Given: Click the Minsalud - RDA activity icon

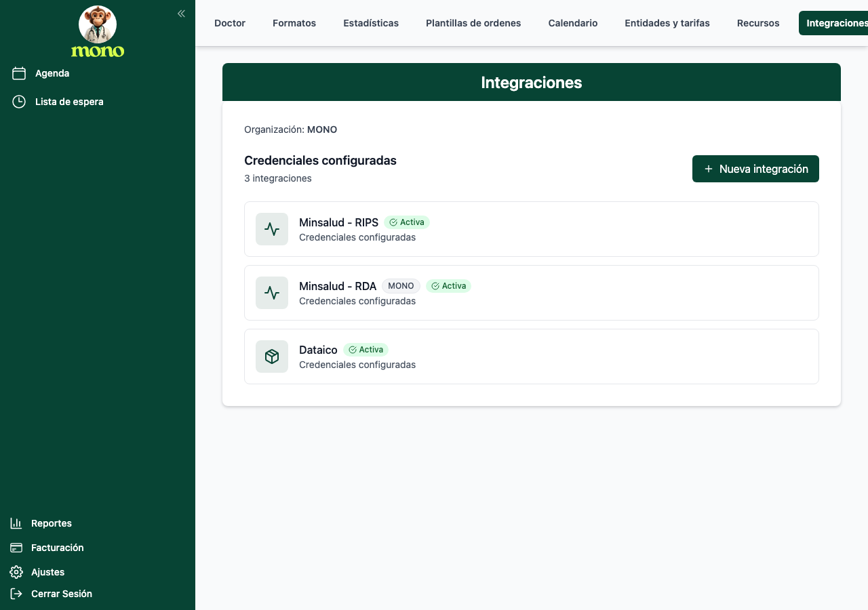Looking at the screenshot, I should 272,293.
